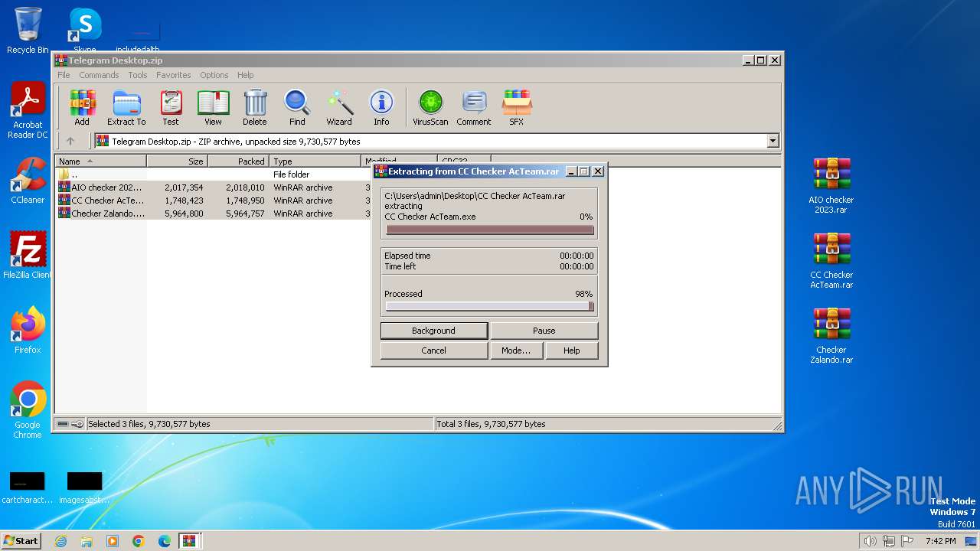Click the WinRAR taskbar button

tap(189, 541)
